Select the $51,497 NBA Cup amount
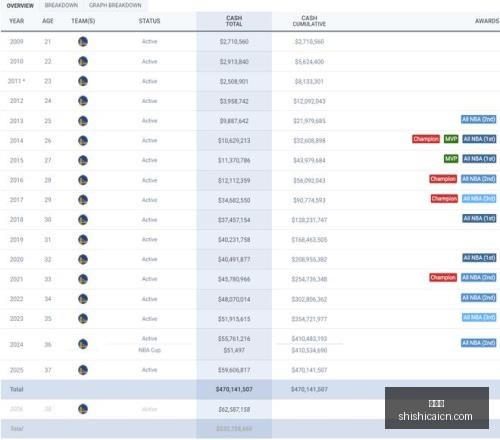The image size is (500, 440). point(234,350)
